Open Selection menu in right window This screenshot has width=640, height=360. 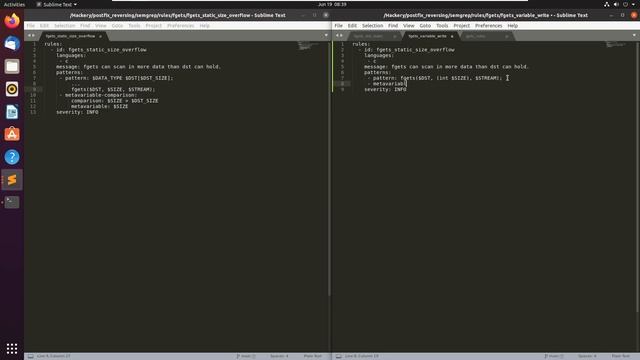[372, 26]
